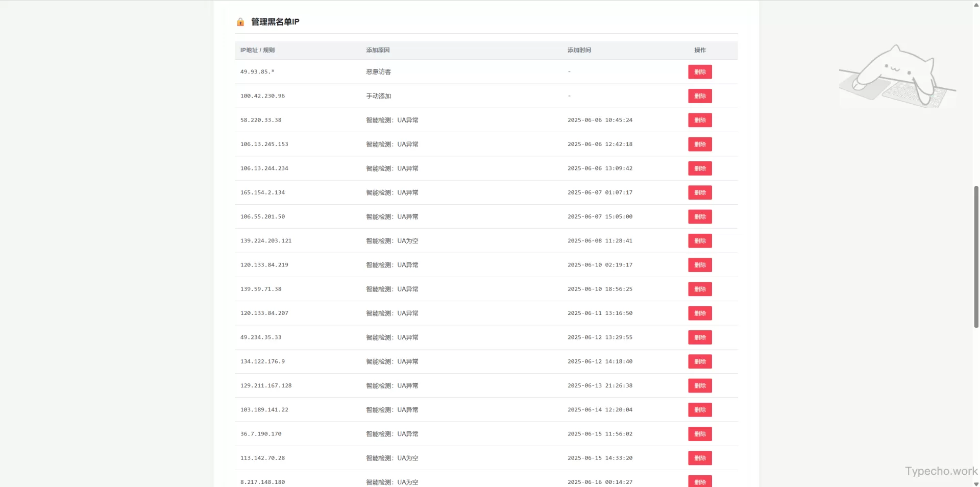Delete blacklisted IP 8.217.148.180

tap(699, 481)
